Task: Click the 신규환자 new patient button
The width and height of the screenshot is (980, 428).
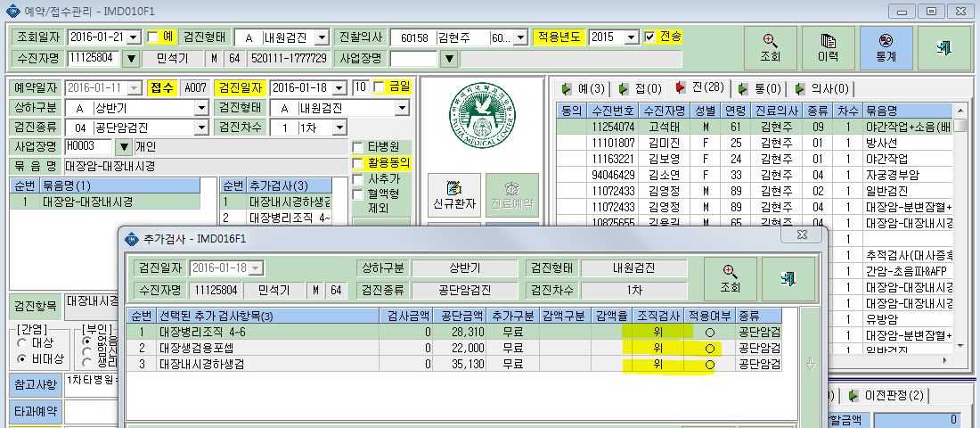Action: click(x=454, y=195)
